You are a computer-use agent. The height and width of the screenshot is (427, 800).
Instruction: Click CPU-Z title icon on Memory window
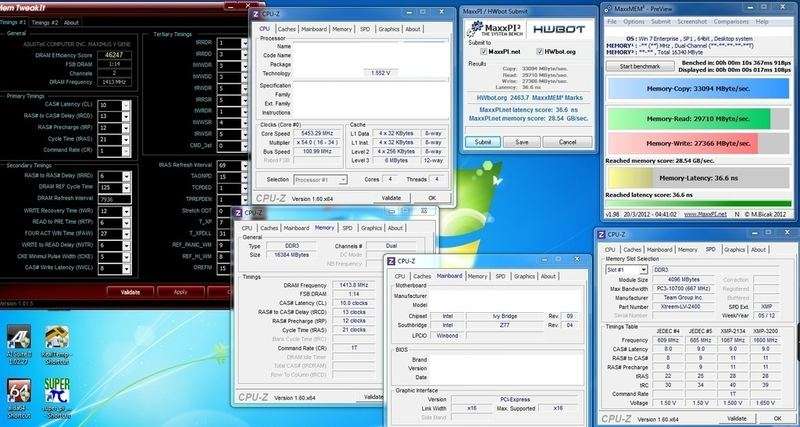[238, 213]
